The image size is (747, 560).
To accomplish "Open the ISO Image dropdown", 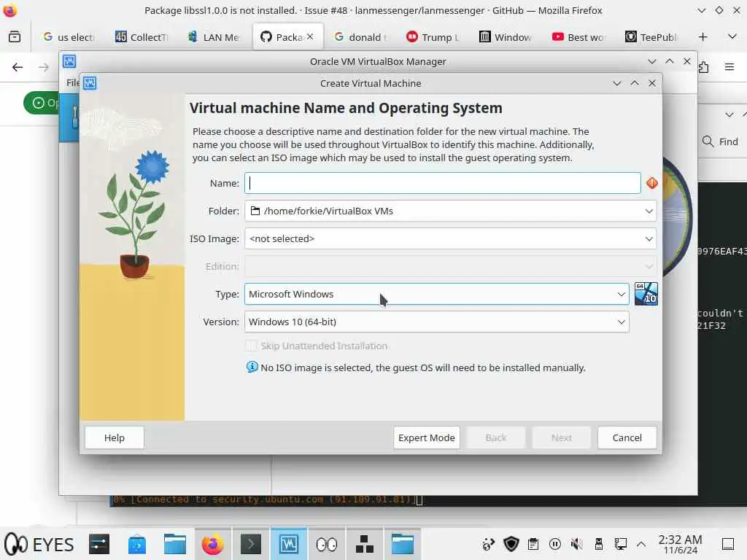I will (x=450, y=238).
